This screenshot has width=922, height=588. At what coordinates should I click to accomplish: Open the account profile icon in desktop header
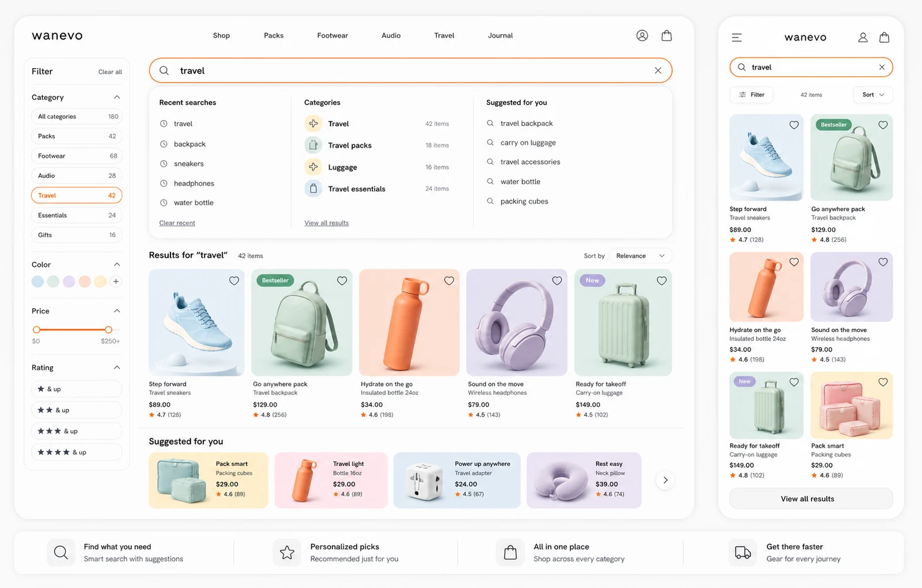coord(642,36)
